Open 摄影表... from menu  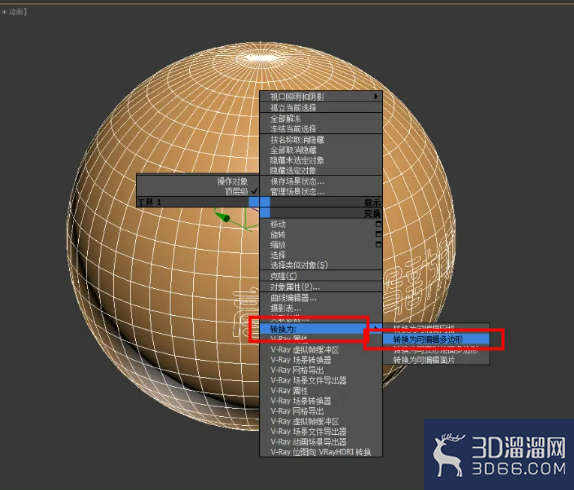(286, 308)
